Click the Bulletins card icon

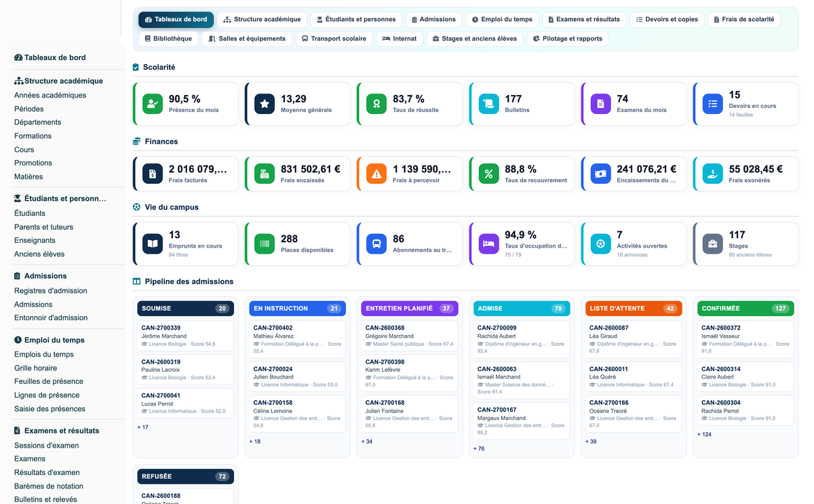pos(488,104)
